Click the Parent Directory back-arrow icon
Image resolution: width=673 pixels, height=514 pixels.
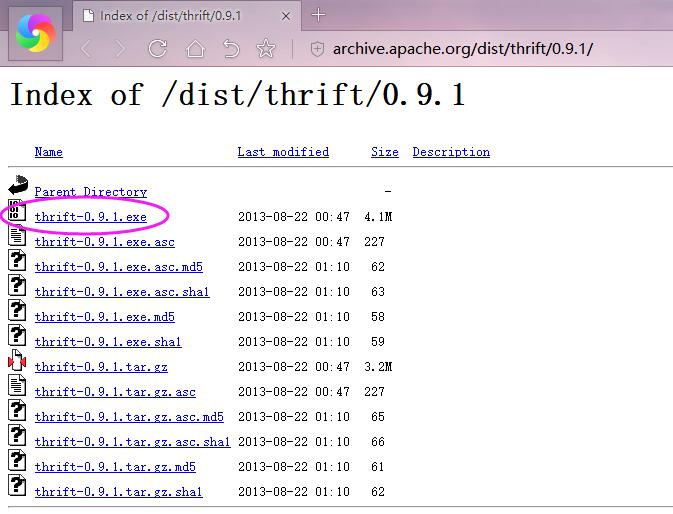pyautogui.click(x=18, y=185)
